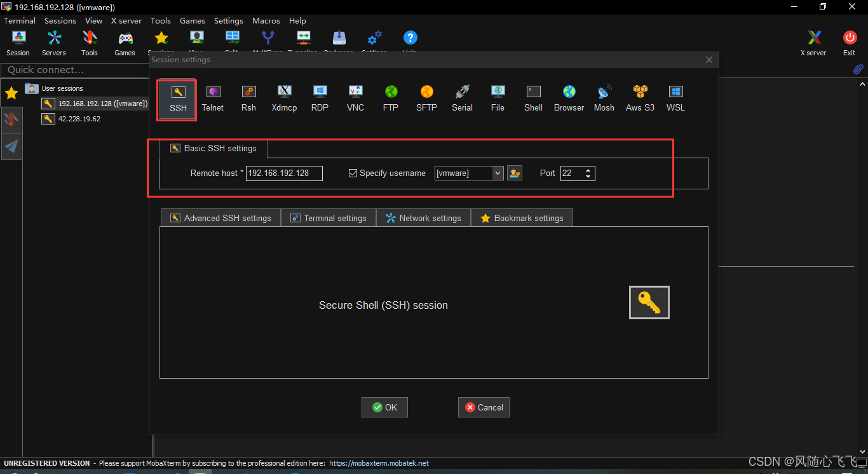Open the Servers toolbar item
868x474 pixels.
click(x=54, y=43)
